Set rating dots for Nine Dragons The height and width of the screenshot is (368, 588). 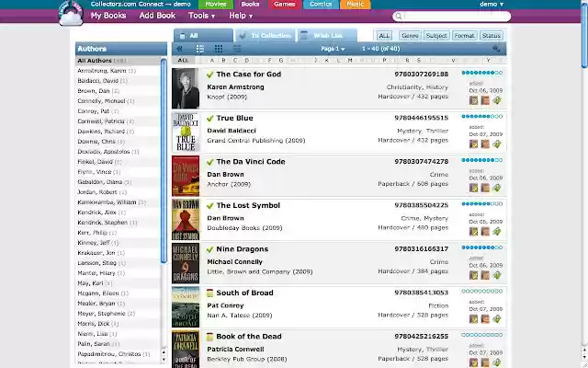[481, 247]
